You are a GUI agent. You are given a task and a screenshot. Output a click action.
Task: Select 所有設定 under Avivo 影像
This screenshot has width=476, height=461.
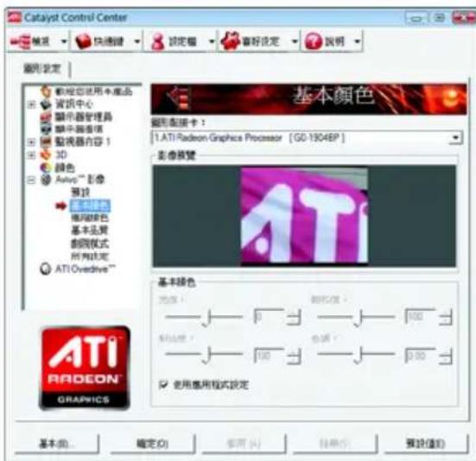pos(90,256)
